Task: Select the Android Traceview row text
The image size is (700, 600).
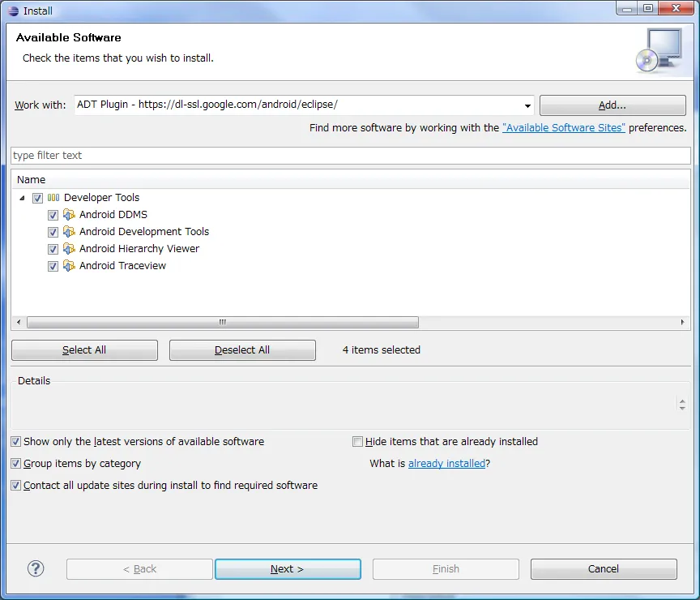Action: pyautogui.click(x=123, y=266)
